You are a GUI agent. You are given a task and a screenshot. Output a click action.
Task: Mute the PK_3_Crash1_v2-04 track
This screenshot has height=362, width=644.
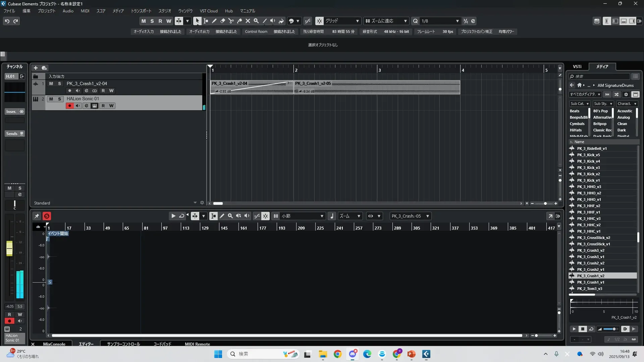click(x=51, y=83)
